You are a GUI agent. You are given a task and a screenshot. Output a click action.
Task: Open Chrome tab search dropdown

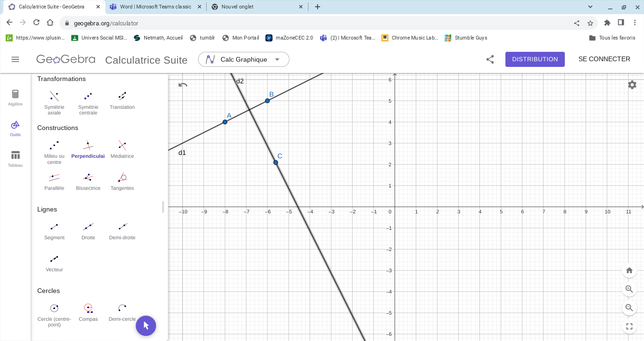tap(590, 7)
